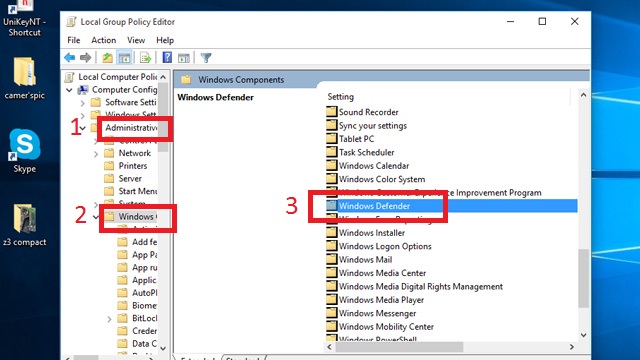Select the Windows Defender setting row
Viewport: 640px width, 360px height.
click(452, 206)
